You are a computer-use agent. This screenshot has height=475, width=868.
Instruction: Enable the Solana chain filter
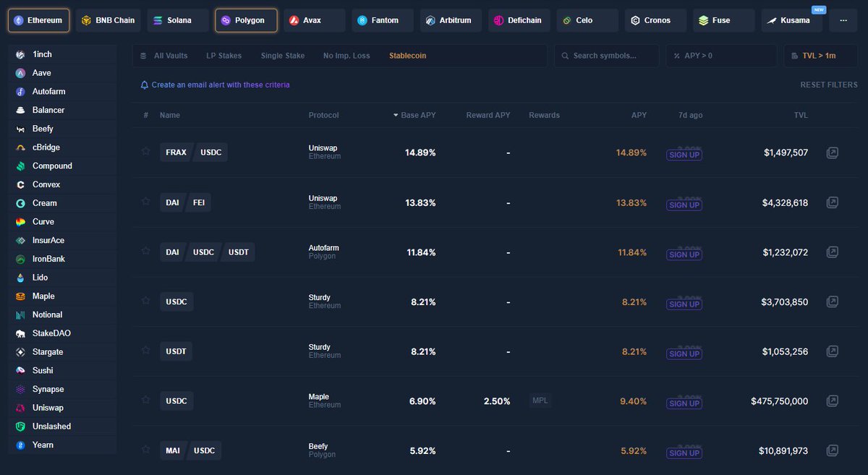pyautogui.click(x=178, y=20)
